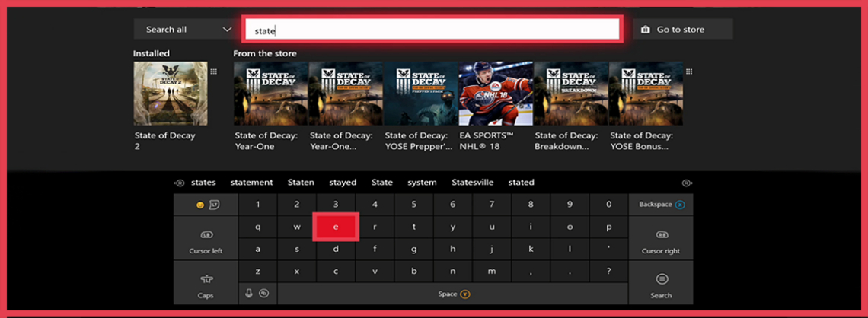Click the Space bar key

(x=453, y=294)
